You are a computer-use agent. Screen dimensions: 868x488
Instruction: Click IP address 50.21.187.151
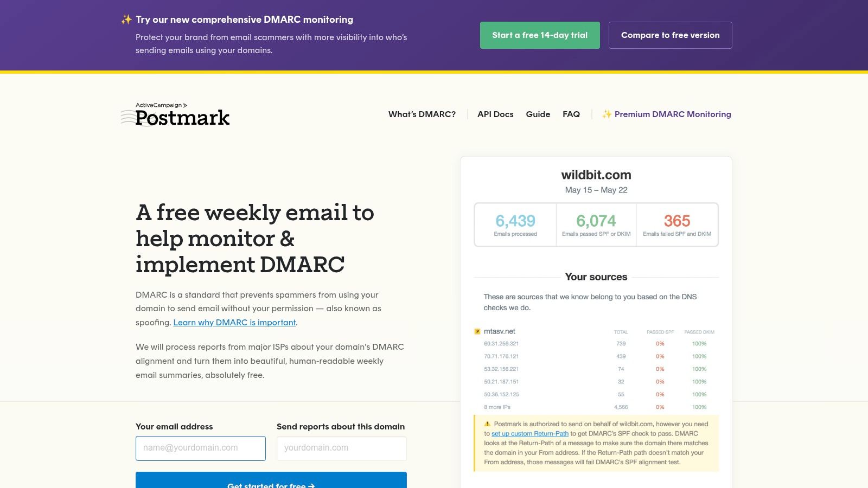tap(501, 382)
